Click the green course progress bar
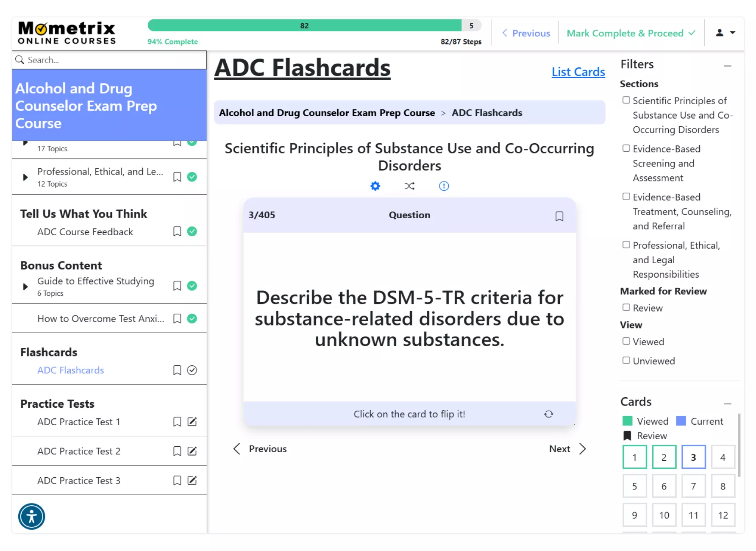The height and width of the screenshot is (551, 756). click(x=304, y=26)
